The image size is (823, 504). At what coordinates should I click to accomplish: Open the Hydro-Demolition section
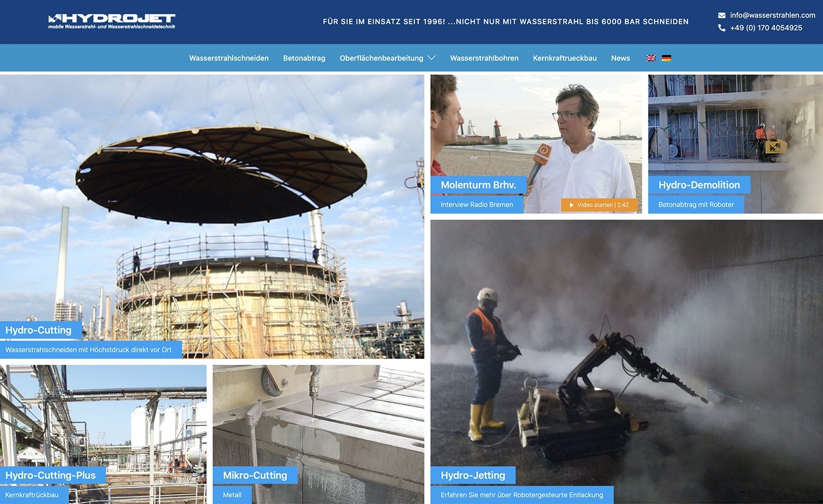(x=700, y=185)
